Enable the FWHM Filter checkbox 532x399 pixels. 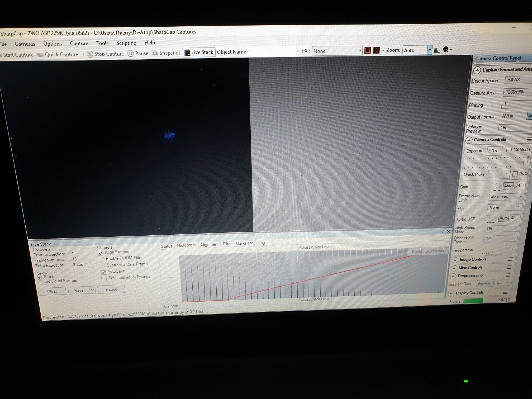(101, 259)
